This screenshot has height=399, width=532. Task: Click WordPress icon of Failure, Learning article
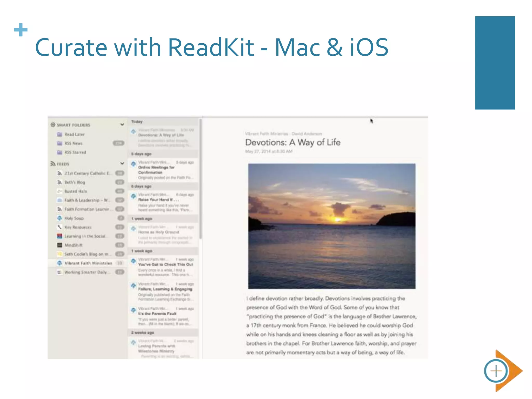pyautogui.click(x=134, y=285)
